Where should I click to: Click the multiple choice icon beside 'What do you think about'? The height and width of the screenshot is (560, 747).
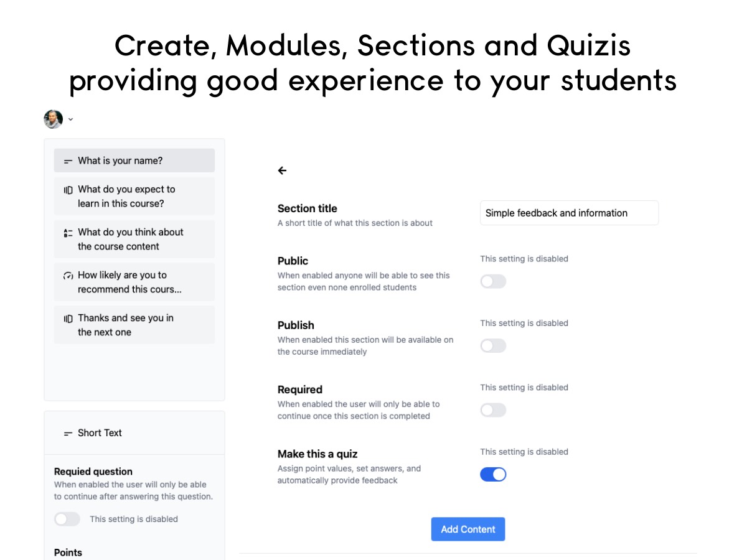(x=68, y=233)
